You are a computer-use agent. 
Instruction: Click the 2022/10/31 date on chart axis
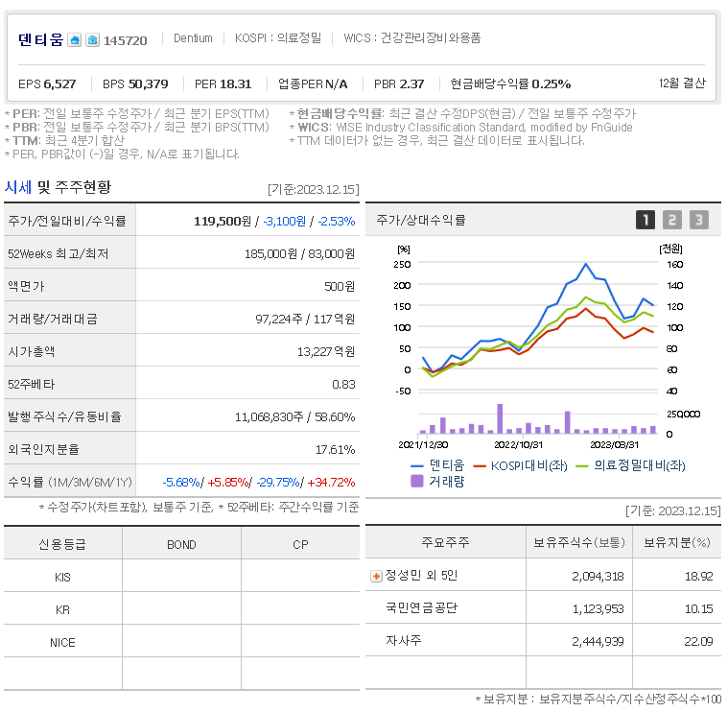pos(518,445)
